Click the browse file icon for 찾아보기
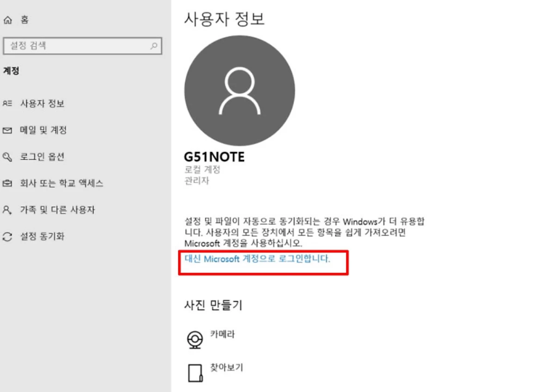The height and width of the screenshot is (392, 541). [195, 373]
